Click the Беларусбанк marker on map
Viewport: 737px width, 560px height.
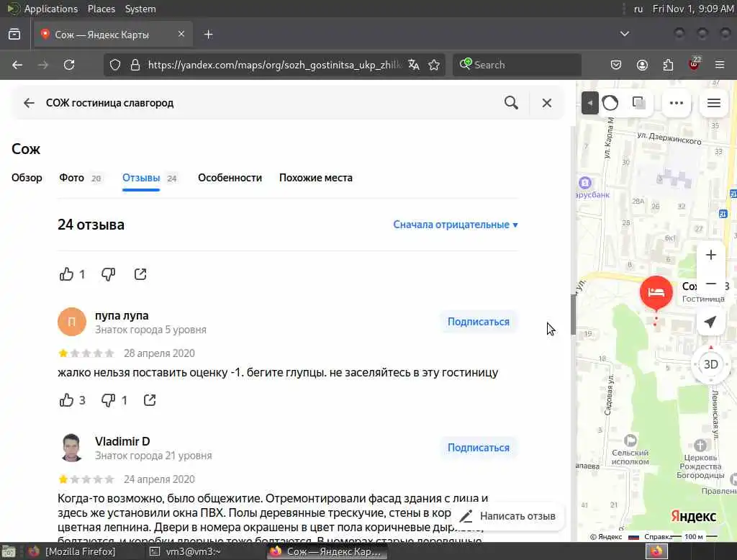[585, 183]
